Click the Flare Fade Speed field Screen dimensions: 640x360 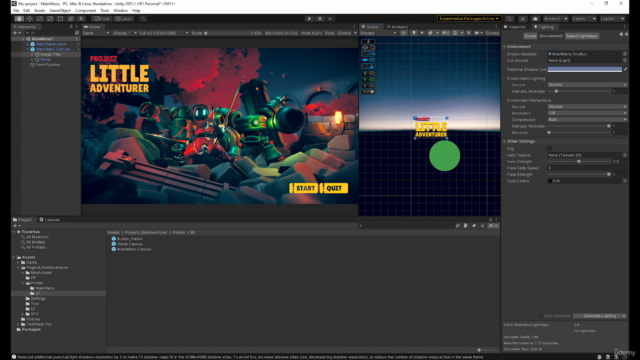pyautogui.click(x=587, y=168)
